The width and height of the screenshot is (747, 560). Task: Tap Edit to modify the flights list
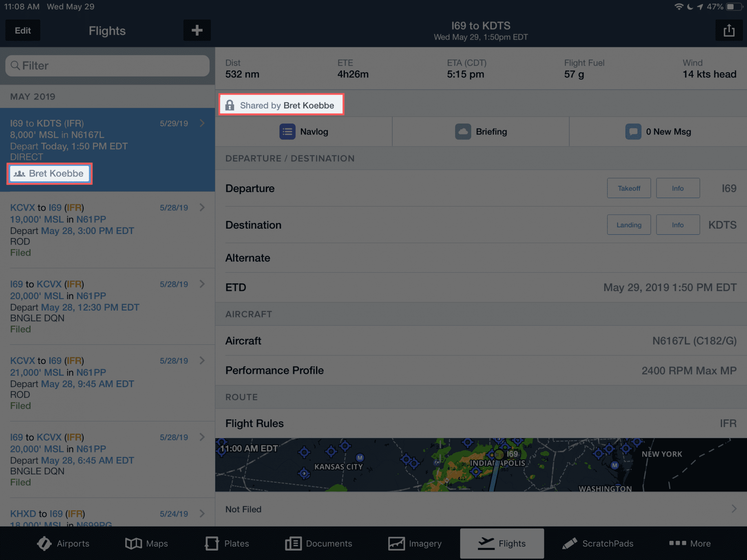coord(22,30)
